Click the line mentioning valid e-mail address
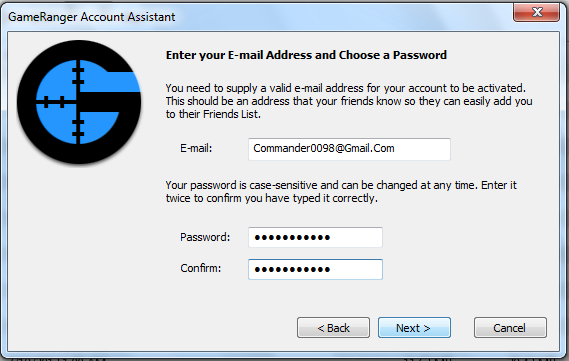The height and width of the screenshot is (361, 569). (x=345, y=88)
